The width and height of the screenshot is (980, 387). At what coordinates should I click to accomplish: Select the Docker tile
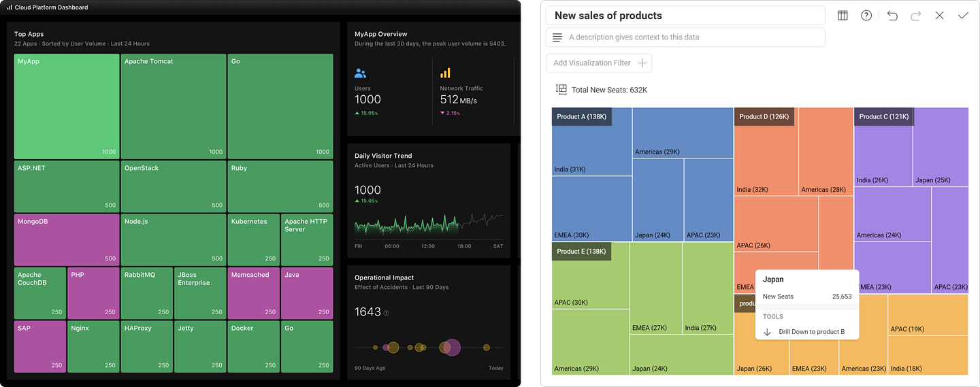pyautogui.click(x=254, y=347)
